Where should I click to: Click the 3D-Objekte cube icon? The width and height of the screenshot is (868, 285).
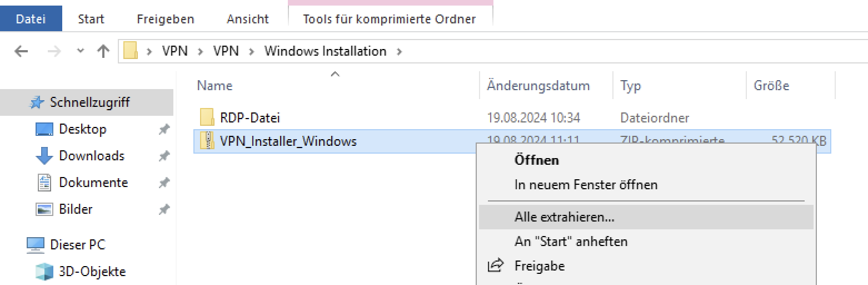point(44,272)
